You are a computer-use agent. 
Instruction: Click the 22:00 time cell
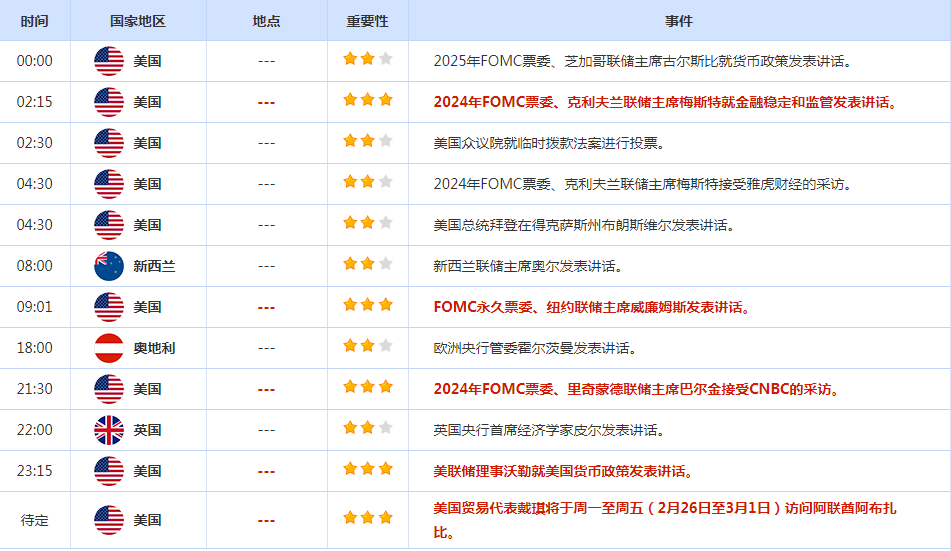[35, 430]
